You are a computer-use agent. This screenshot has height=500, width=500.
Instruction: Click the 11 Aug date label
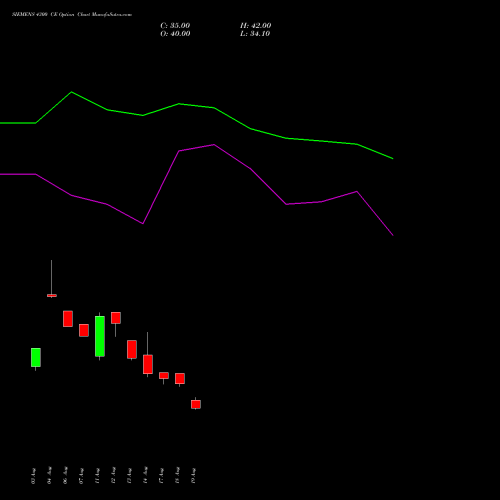point(97,476)
